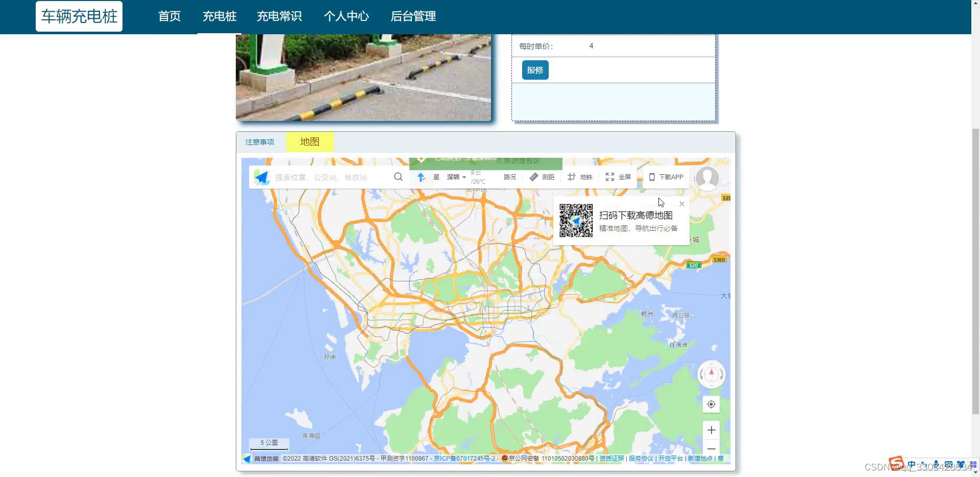Click the 东角咀 map label
This screenshot has width=980, height=477.
point(311,436)
